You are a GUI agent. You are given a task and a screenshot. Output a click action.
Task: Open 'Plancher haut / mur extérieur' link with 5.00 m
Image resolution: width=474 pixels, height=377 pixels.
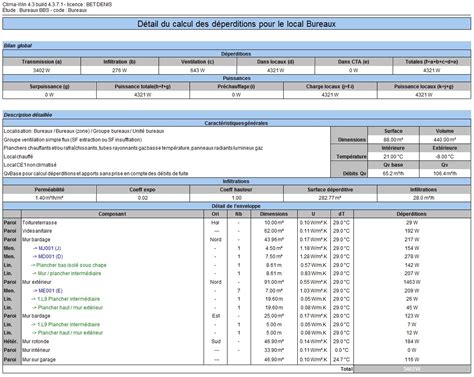(67, 333)
